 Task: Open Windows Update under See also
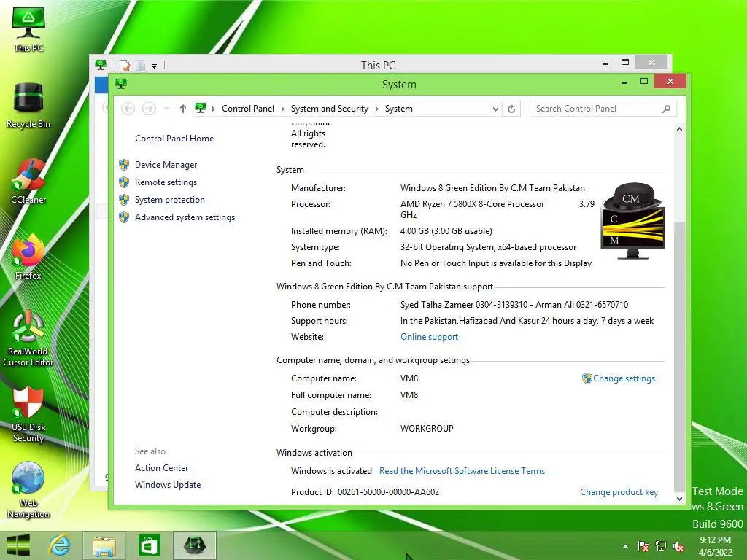click(x=168, y=485)
